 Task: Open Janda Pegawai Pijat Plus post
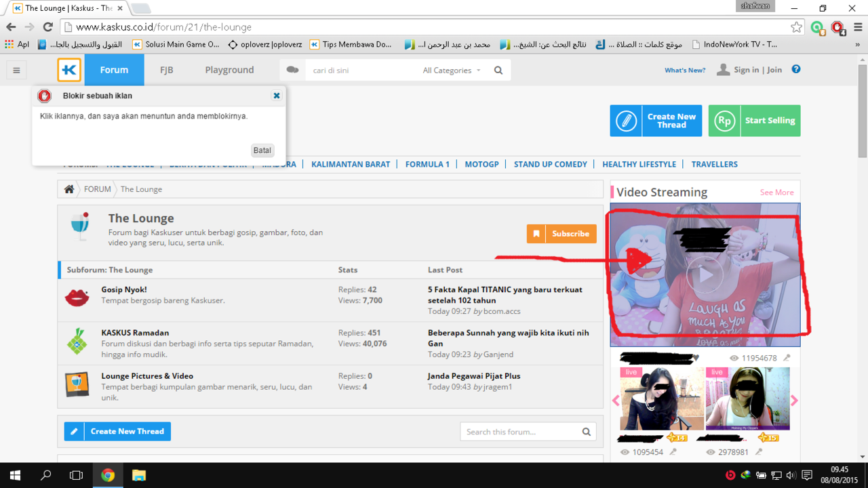tap(474, 376)
